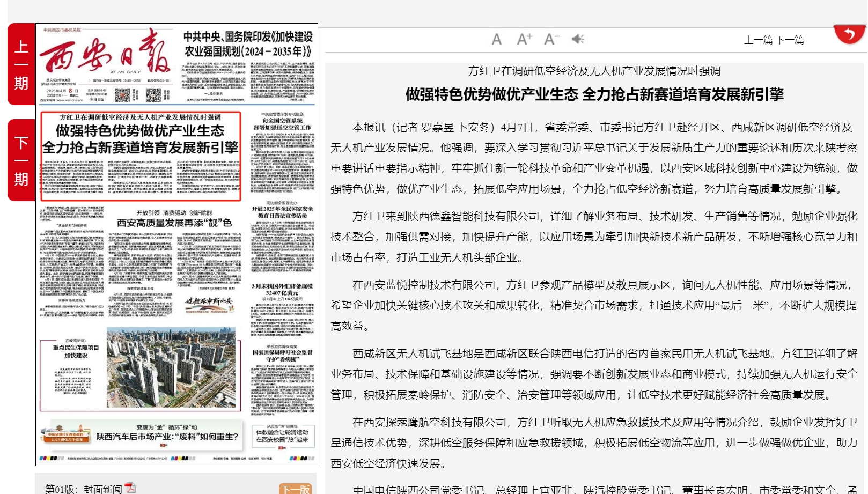Image resolution: width=868 pixels, height=494 pixels.
Task: Go to next page via 下一版 button
Action: [295, 489]
